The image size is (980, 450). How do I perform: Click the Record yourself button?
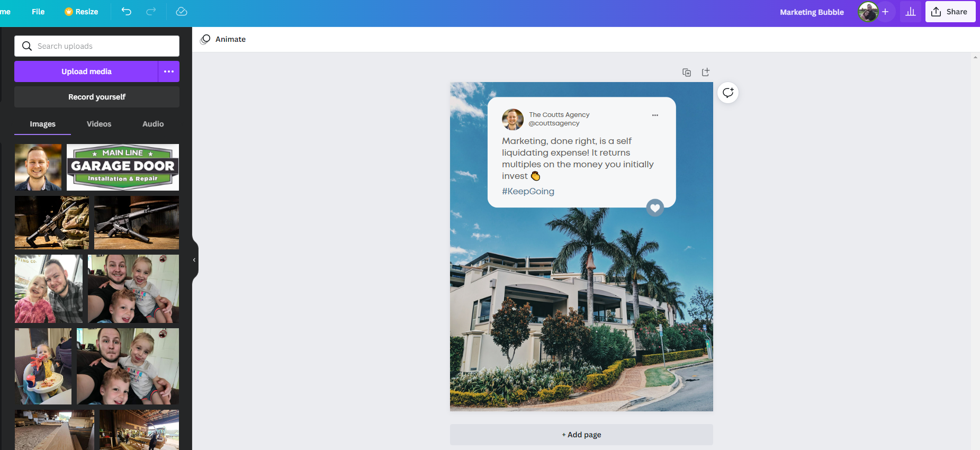tap(97, 97)
